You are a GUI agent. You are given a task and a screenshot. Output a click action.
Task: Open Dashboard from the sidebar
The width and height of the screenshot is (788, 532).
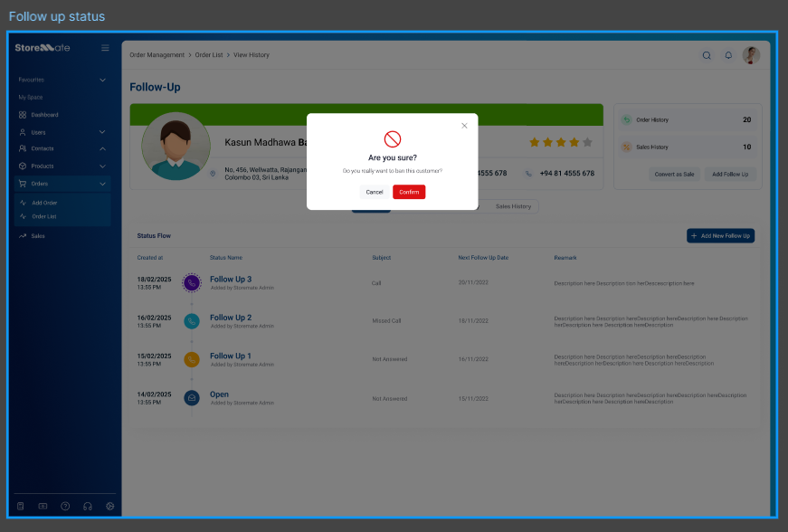pos(44,115)
